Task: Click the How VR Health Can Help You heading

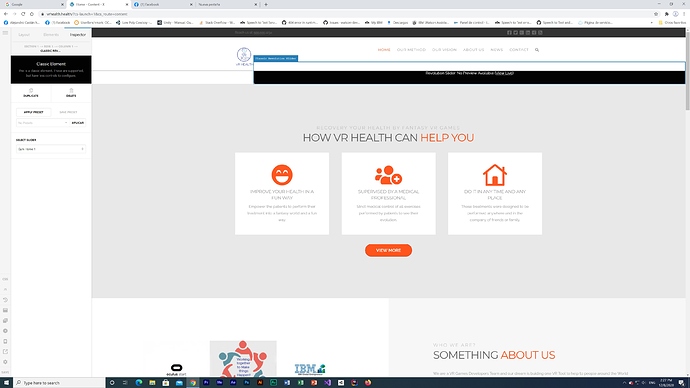Action: click(x=388, y=138)
